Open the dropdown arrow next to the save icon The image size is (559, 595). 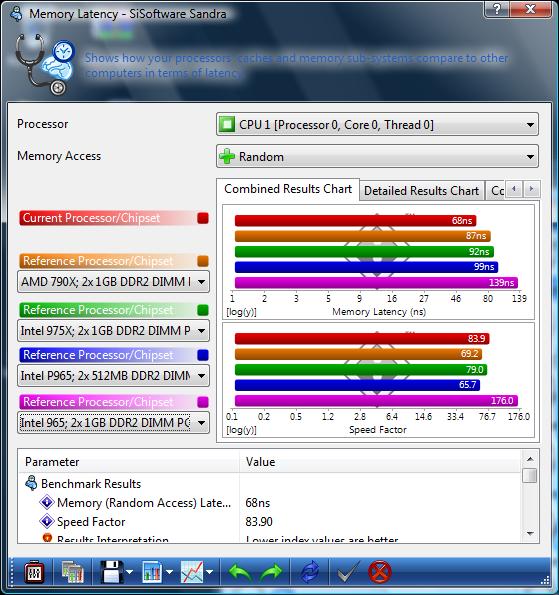129,572
